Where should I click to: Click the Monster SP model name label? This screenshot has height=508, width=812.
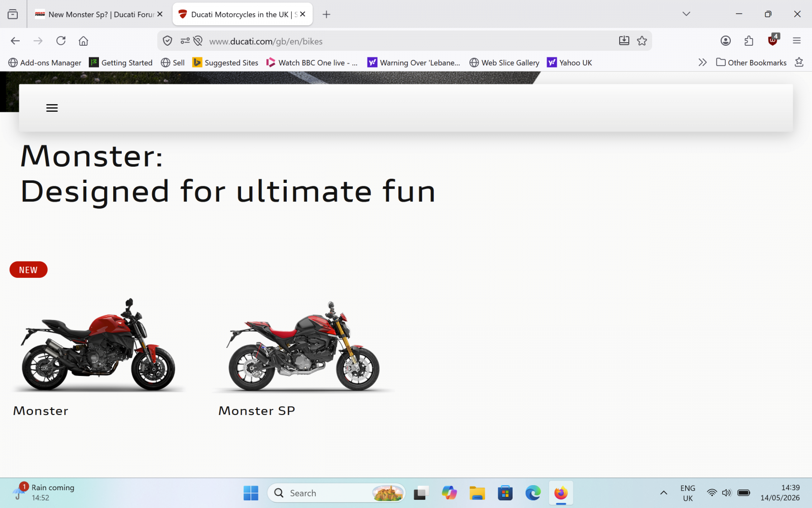click(257, 411)
